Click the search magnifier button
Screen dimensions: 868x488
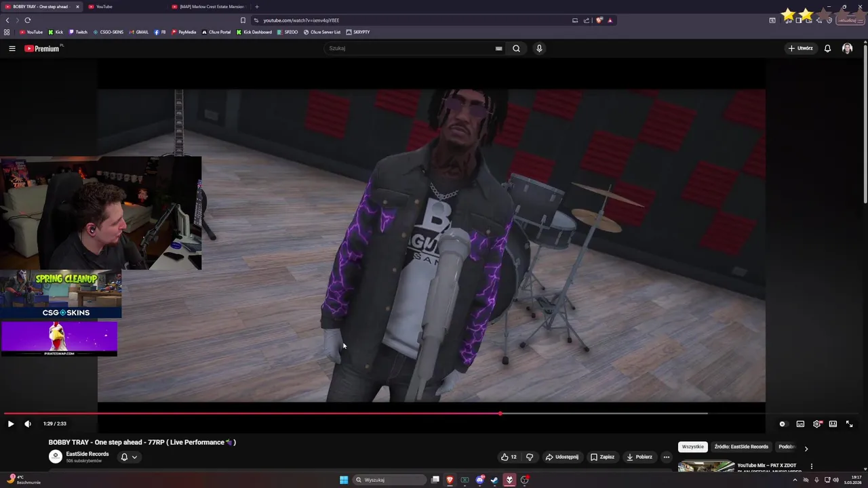tap(516, 48)
